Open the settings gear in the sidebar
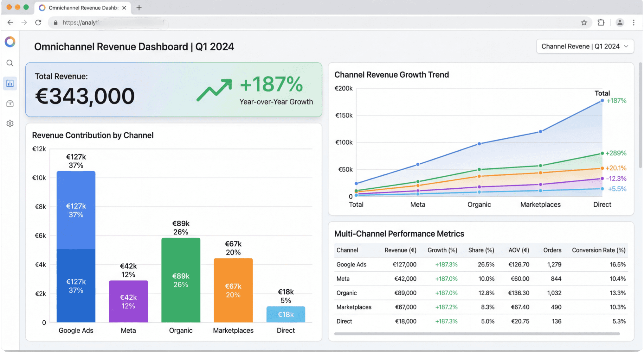Image resolution: width=644 pixels, height=352 pixels. [x=10, y=123]
